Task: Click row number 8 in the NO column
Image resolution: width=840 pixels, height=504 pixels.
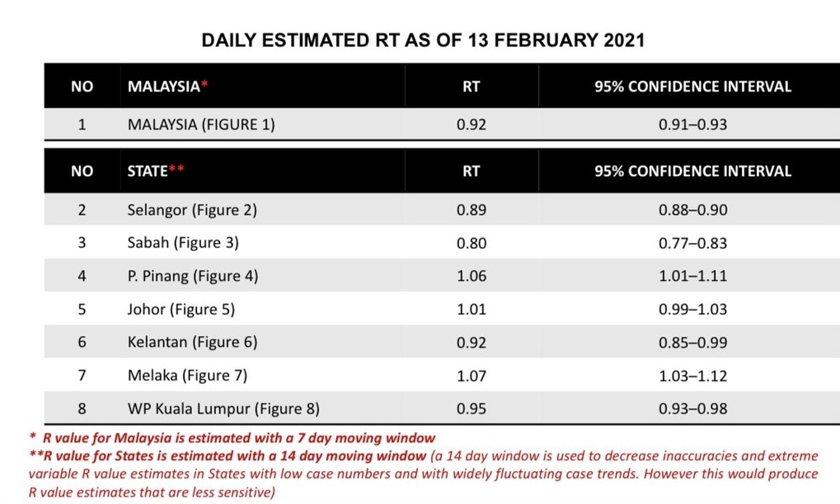Action: (x=82, y=408)
